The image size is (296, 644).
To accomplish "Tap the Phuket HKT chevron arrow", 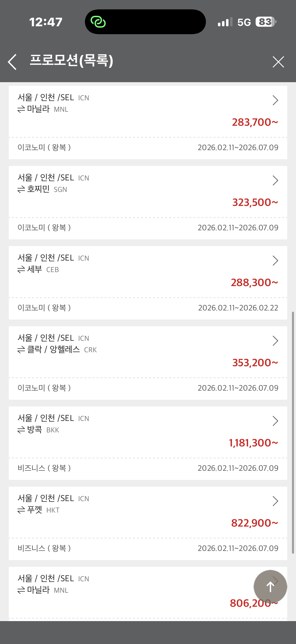I will pos(275,501).
